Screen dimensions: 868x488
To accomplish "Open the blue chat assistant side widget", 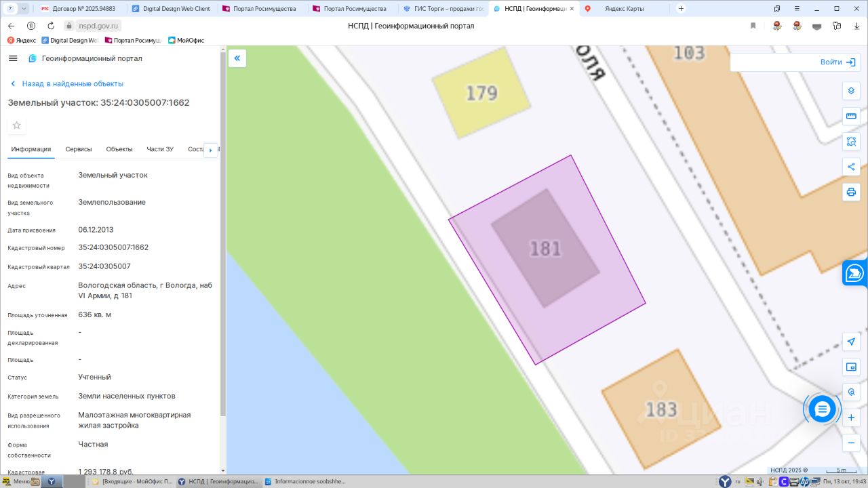I will pyautogui.click(x=855, y=273).
